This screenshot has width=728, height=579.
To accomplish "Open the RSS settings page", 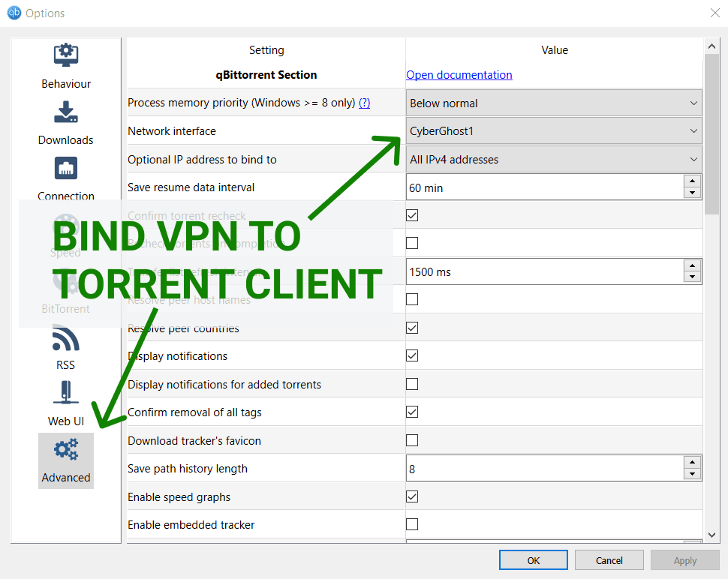I will (66, 349).
